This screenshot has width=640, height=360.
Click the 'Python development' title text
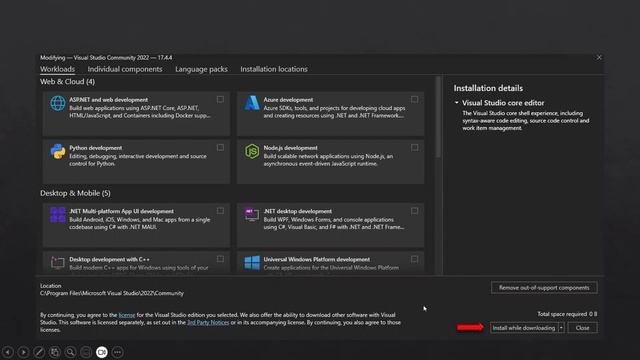[96, 148]
